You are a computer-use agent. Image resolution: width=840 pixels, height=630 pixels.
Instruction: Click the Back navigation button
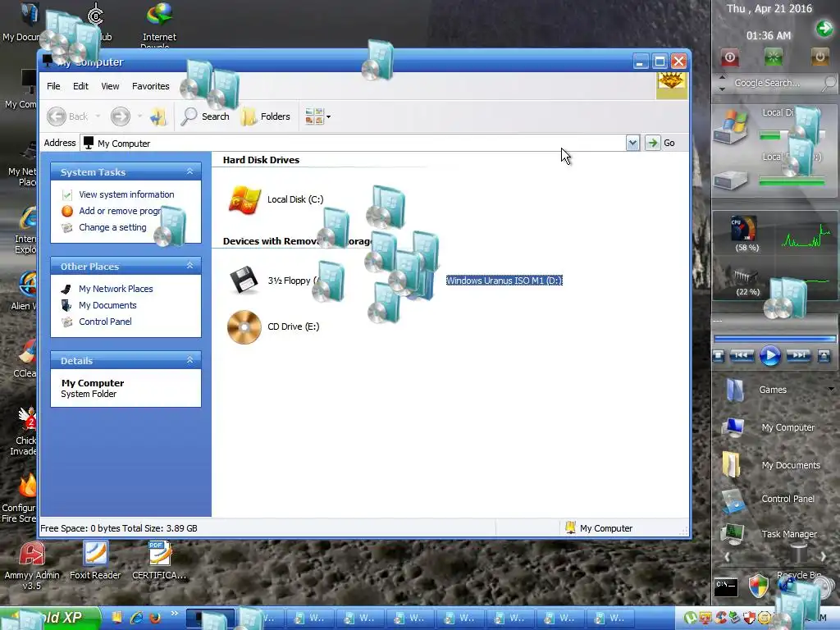point(68,116)
